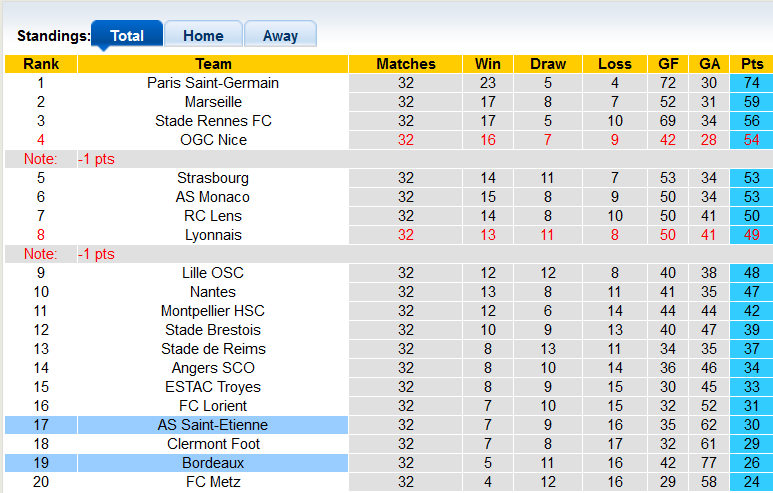The image size is (773, 493).
Task: Open the Montpellier HSC team link
Action: point(213,311)
